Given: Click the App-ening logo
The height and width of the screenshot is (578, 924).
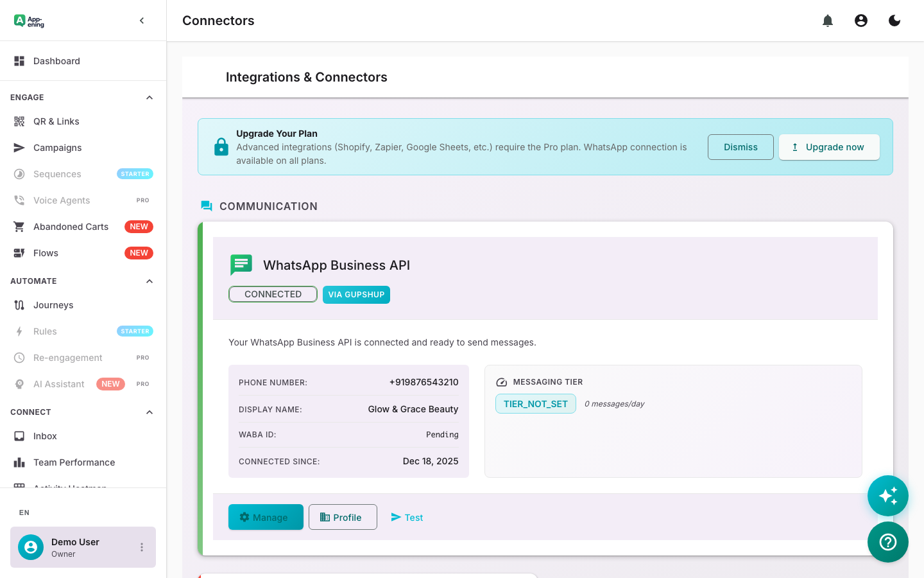Looking at the screenshot, I should click(x=28, y=21).
